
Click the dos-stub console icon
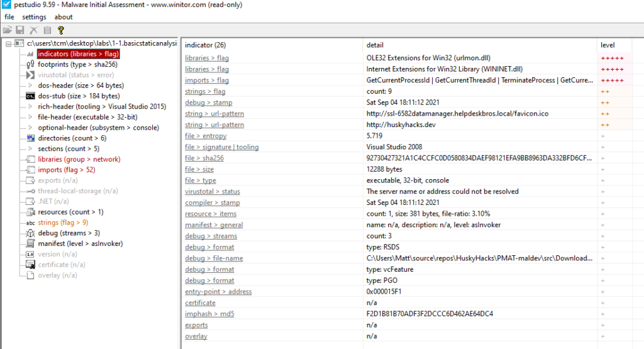[30, 96]
